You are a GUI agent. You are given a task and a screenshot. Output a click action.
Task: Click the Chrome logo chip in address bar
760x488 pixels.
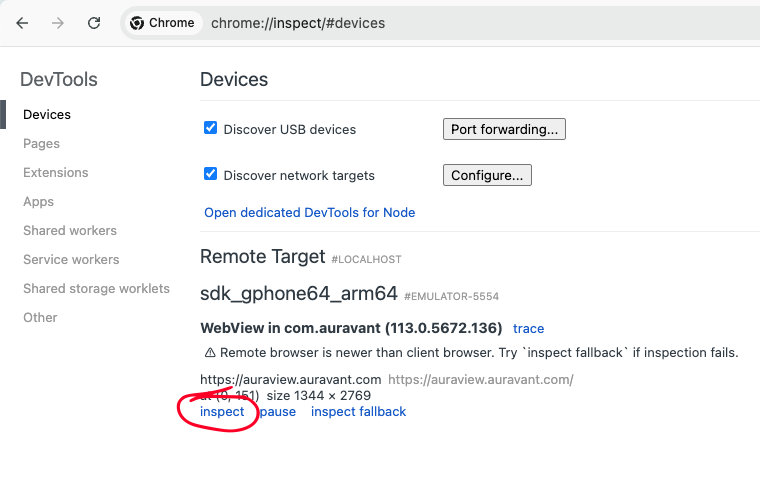[x=162, y=23]
